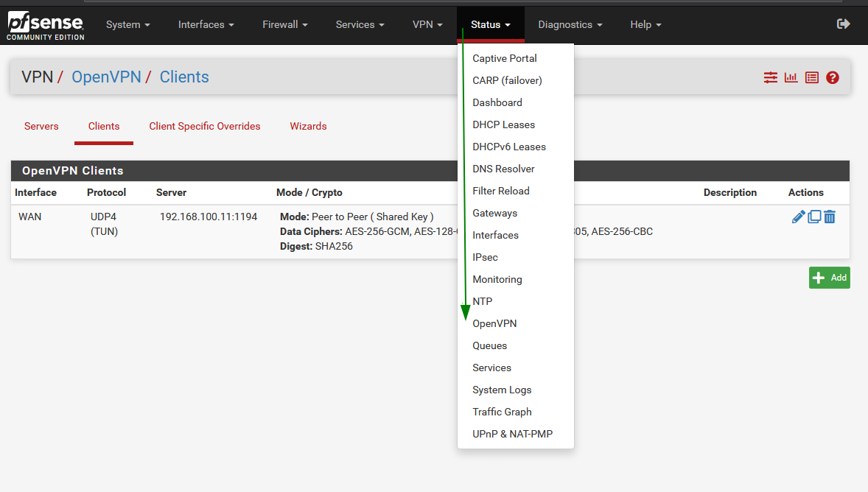Click the Description column header
The height and width of the screenshot is (492, 868).
point(730,192)
